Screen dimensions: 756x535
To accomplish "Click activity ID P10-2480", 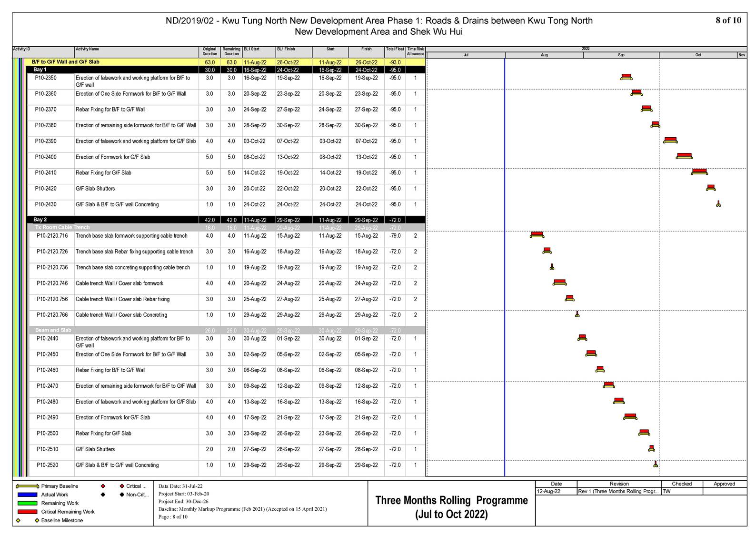I will pos(48,402).
